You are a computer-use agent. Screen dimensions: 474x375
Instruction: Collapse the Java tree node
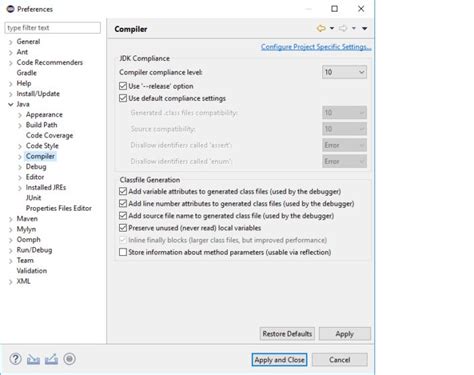click(11, 104)
